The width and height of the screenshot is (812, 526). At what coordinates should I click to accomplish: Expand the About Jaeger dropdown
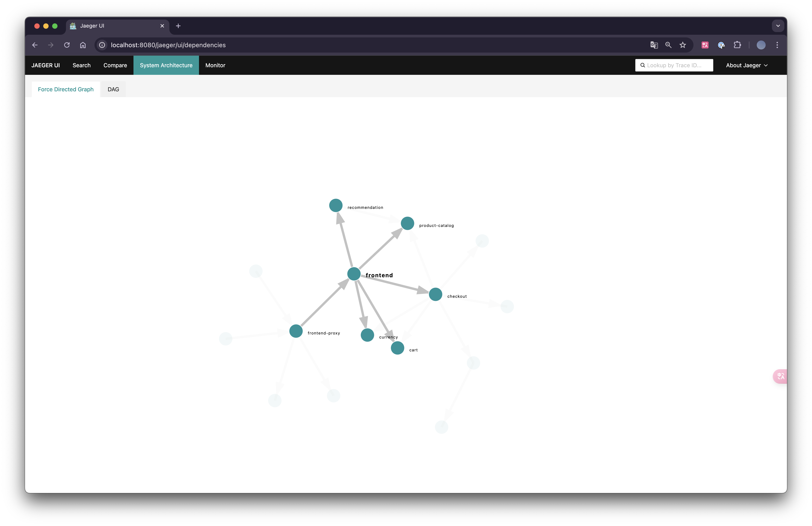tap(746, 65)
